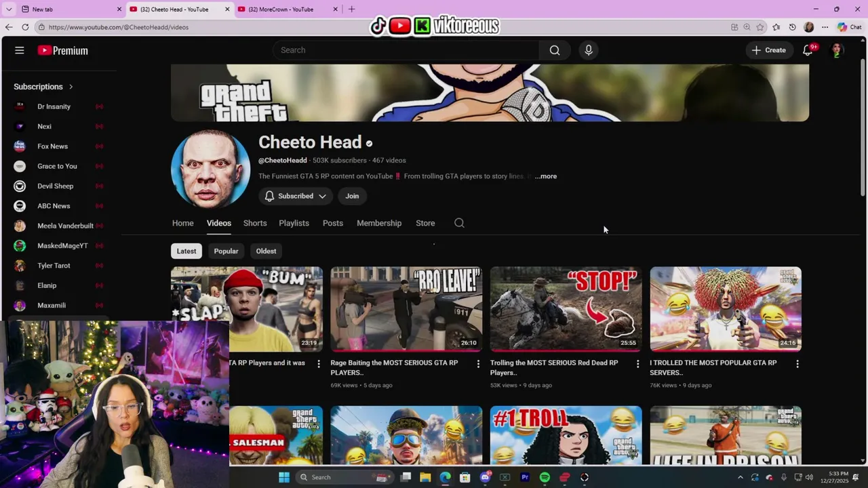Open the channel Membership tab

379,223
